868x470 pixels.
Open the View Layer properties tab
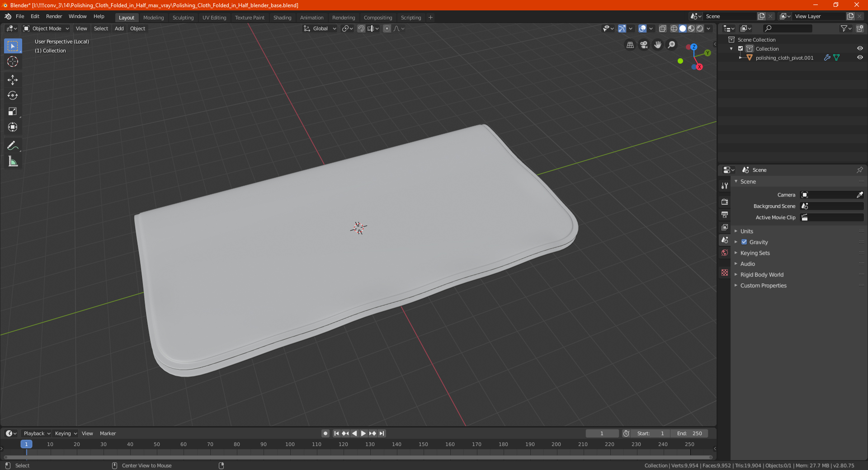coord(725,227)
